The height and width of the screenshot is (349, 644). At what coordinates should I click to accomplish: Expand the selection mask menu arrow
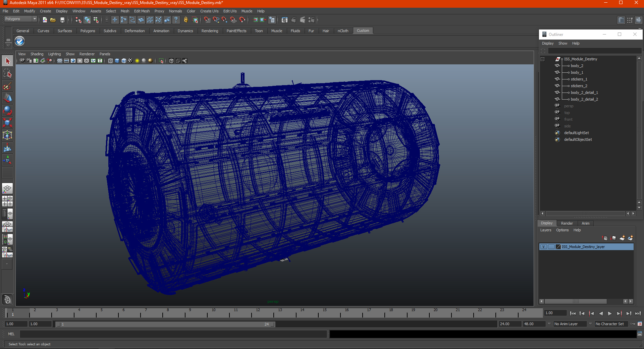click(107, 20)
